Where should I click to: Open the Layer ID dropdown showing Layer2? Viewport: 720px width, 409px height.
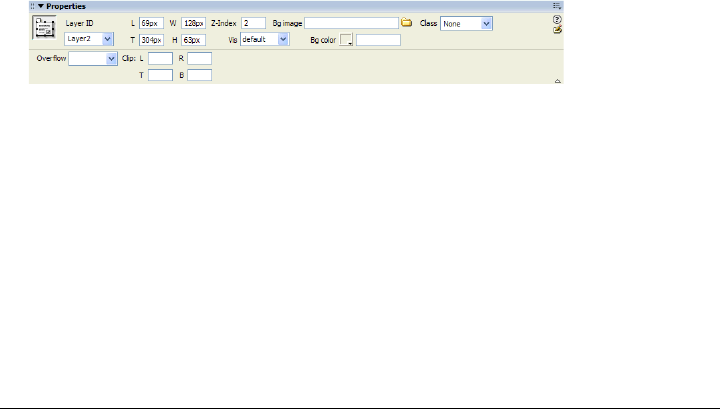pyautogui.click(x=89, y=39)
